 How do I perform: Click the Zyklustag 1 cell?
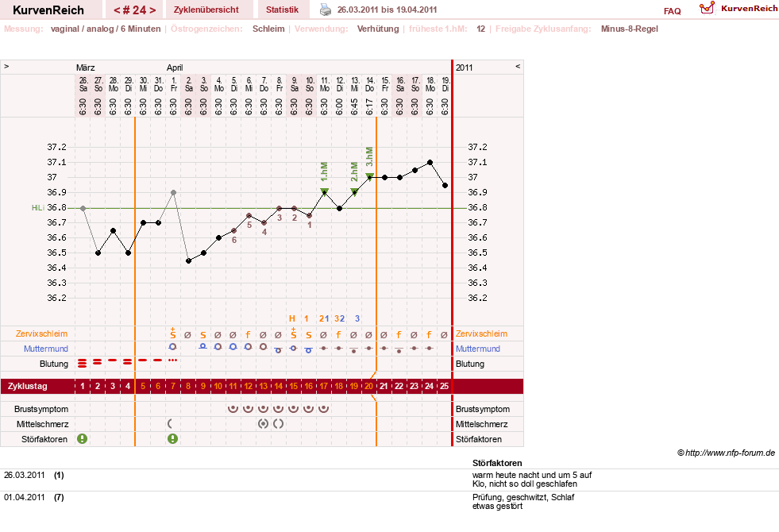point(83,386)
